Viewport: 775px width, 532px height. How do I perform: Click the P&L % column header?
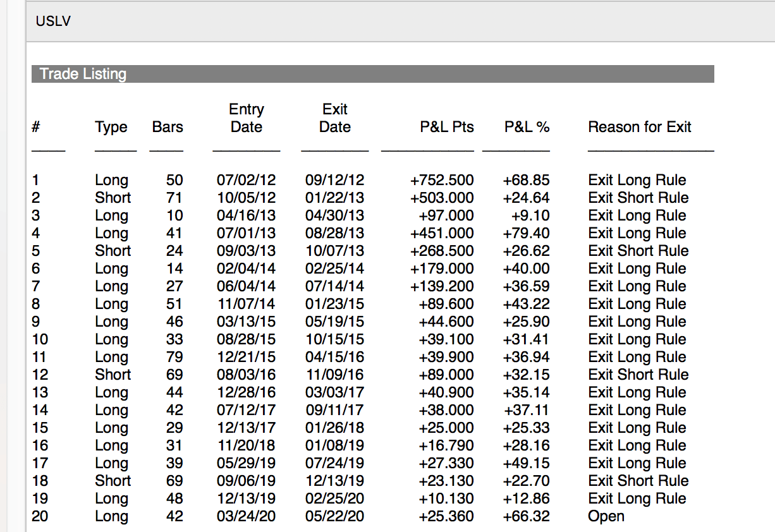coord(527,127)
